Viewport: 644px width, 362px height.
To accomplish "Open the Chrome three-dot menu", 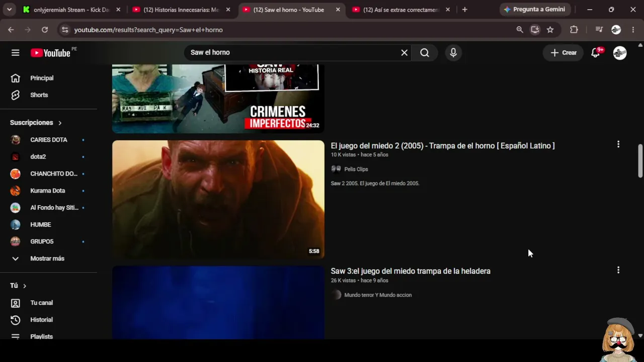I will click(x=633, y=30).
